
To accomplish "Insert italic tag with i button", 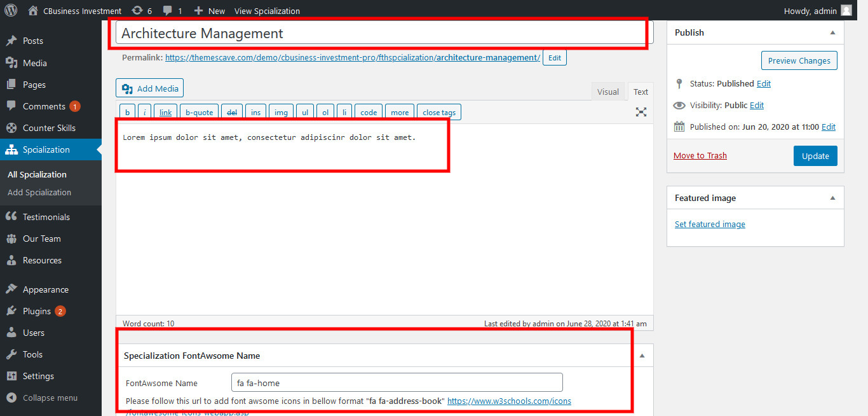I will tap(145, 112).
